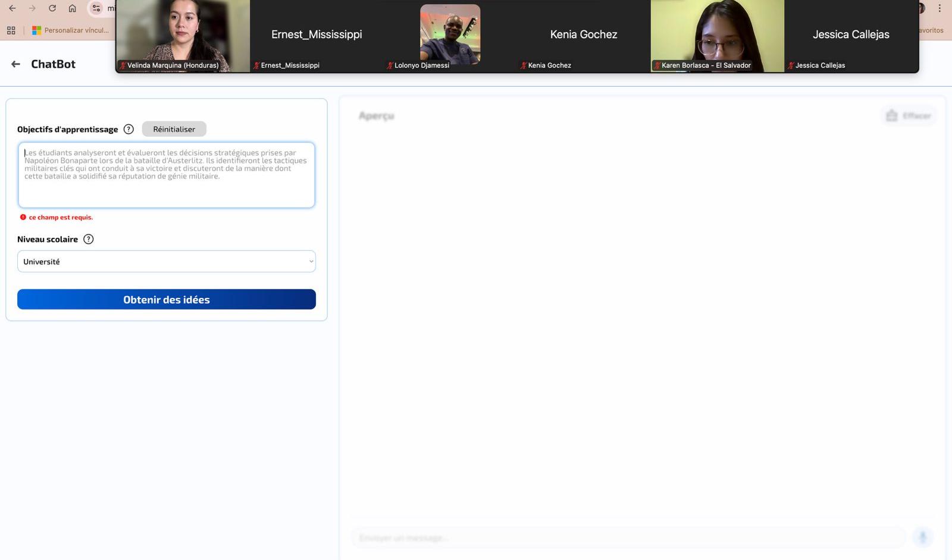Focus the learning objectives text area
Screen dimensions: 952x560
click(167, 175)
